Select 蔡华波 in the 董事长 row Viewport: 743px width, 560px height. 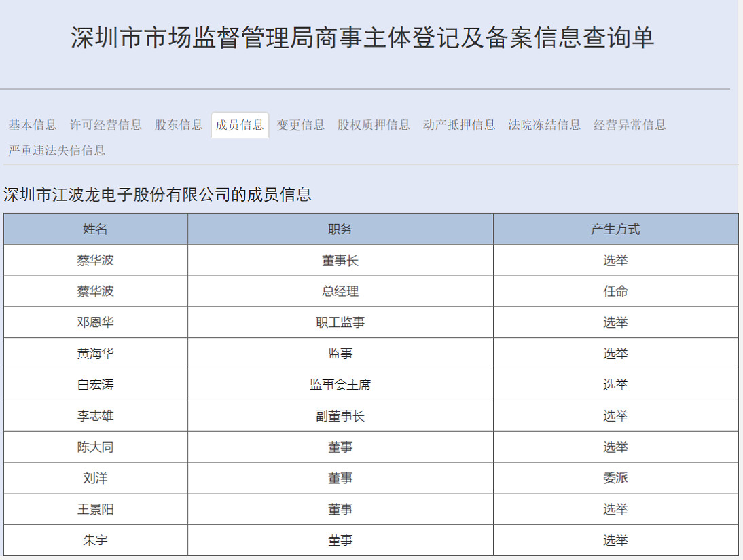(95, 261)
